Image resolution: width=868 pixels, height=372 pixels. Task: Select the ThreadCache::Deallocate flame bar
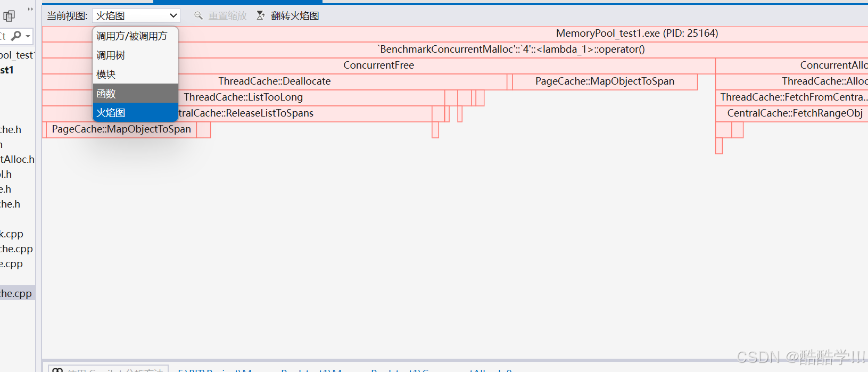[x=275, y=81]
